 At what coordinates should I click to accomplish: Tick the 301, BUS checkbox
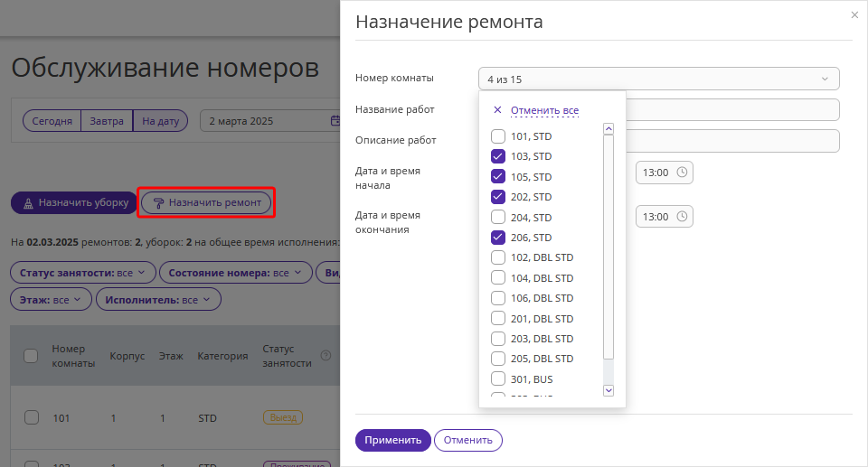(498, 378)
